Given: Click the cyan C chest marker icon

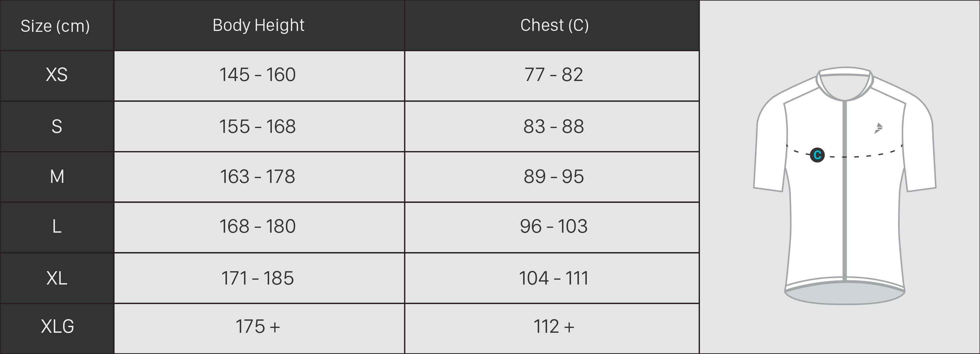Looking at the screenshot, I should 817,155.
